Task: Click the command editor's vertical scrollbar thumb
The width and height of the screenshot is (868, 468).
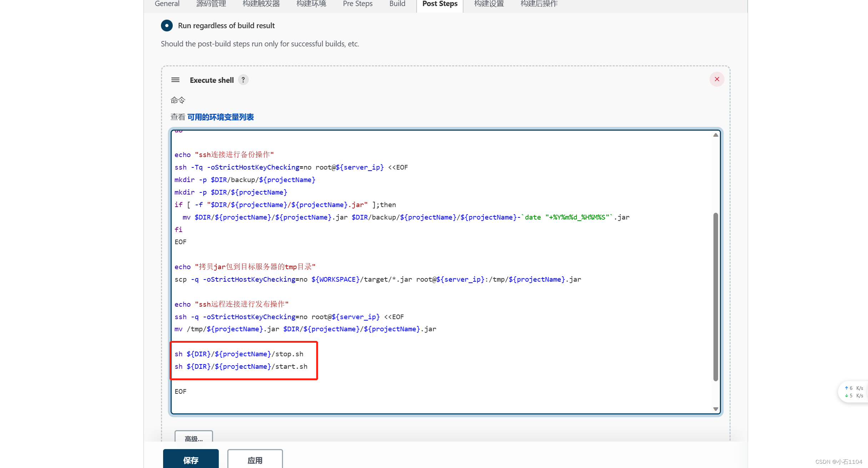Action: pos(716,296)
